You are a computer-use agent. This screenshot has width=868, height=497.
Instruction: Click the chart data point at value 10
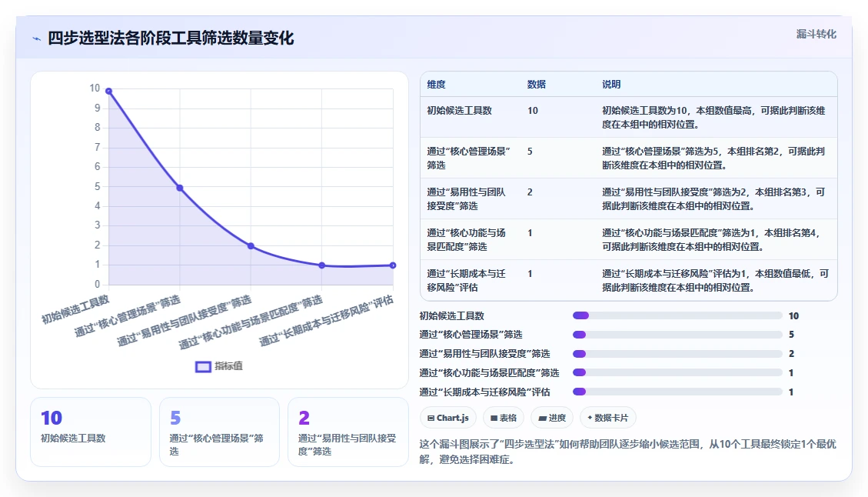tap(109, 91)
